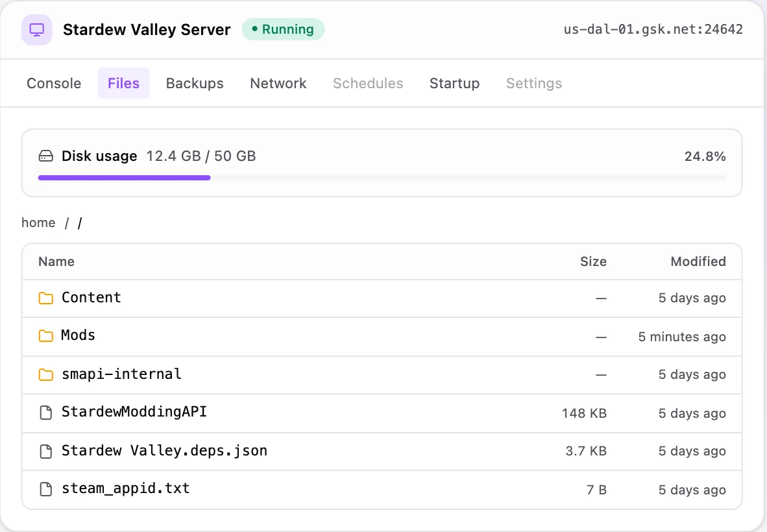Click the Stardew Valley Server title
Screen dimensions: 767x532
[147, 30]
